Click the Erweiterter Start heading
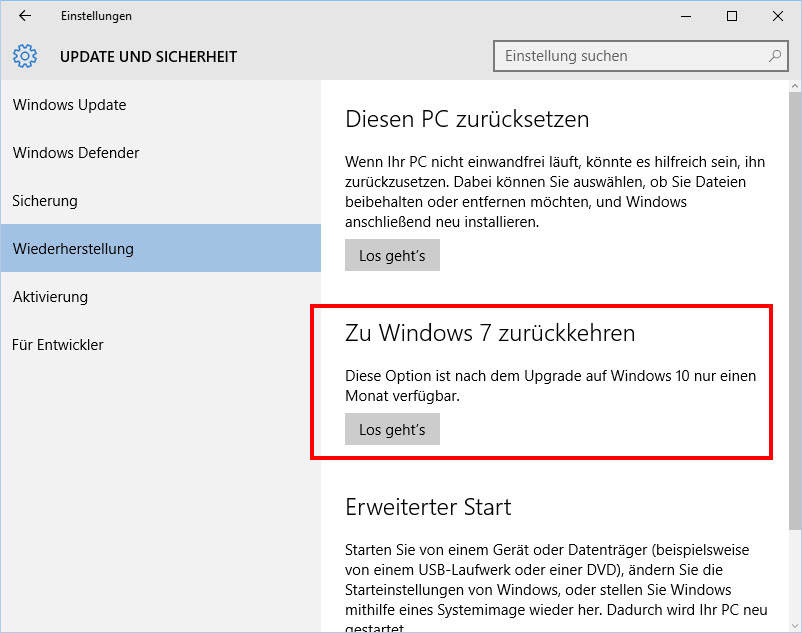This screenshot has height=633, width=802. [428, 507]
